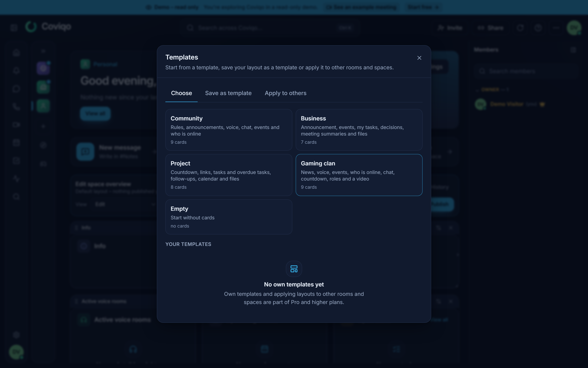Click the 'YOUR TEMPLATES' section heading
Image resolution: width=588 pixels, height=368 pixels.
coord(188,244)
